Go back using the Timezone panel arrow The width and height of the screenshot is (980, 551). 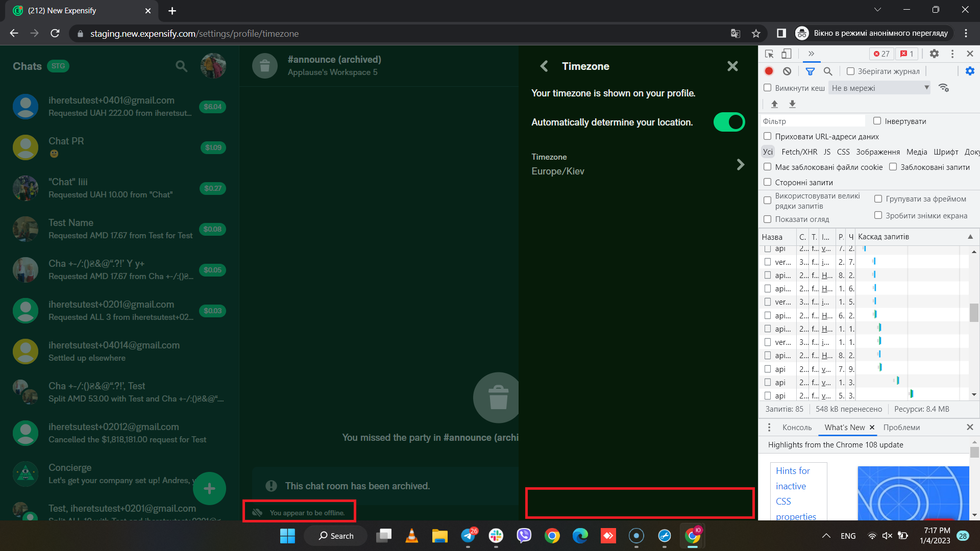click(544, 66)
